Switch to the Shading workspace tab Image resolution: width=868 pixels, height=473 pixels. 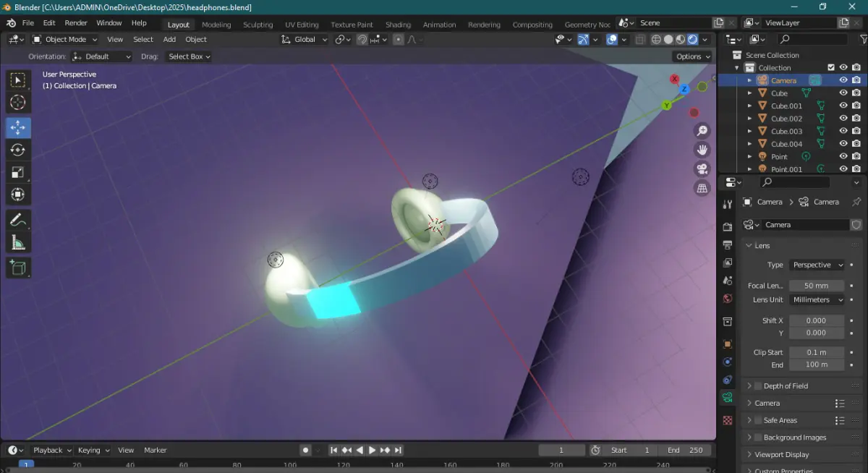coord(398,25)
